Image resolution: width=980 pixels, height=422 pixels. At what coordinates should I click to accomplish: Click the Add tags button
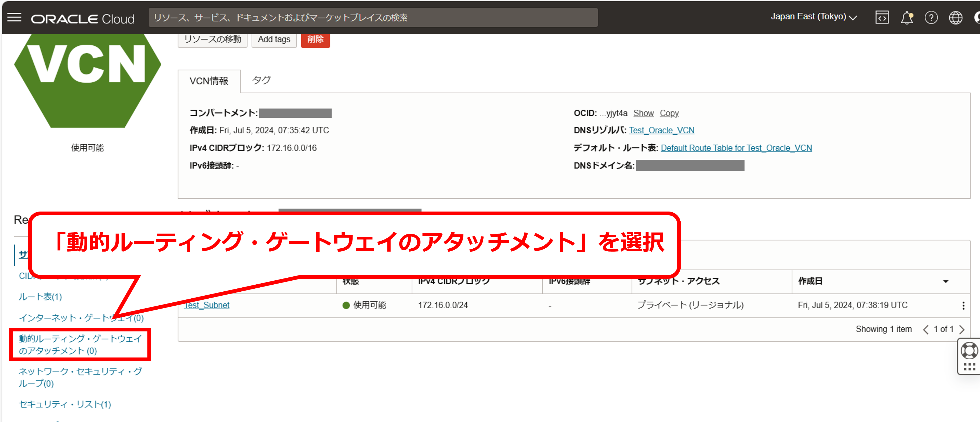[274, 39]
